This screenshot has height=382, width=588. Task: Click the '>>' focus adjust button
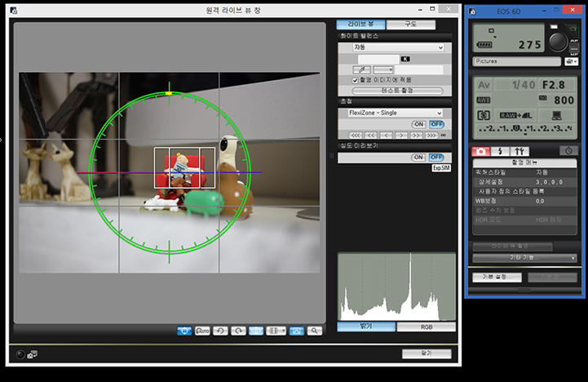[416, 135]
